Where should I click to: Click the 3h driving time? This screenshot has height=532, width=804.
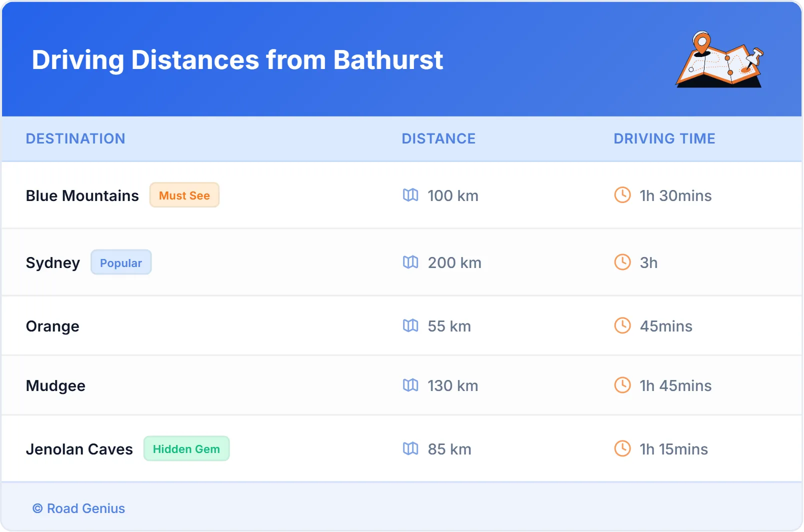(648, 262)
